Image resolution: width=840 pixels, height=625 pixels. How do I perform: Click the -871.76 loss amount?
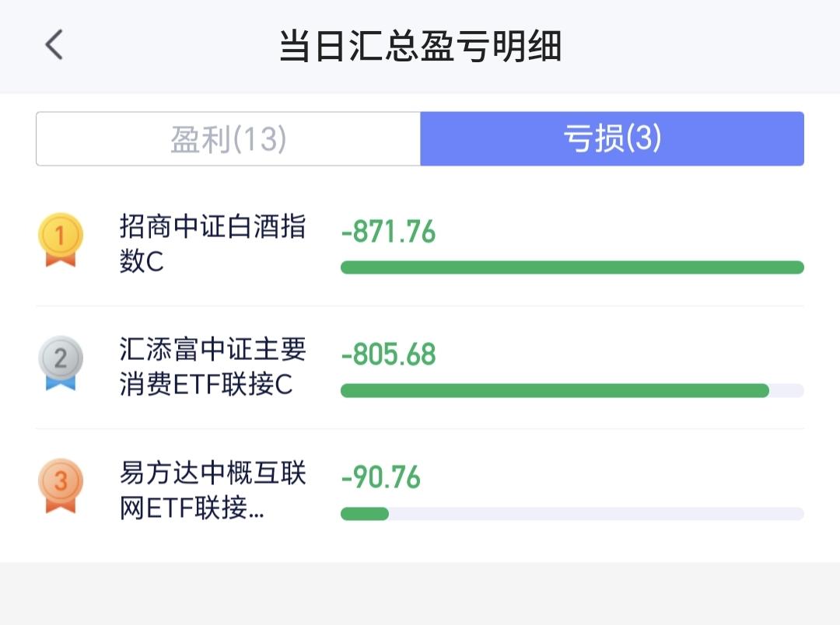(x=388, y=232)
